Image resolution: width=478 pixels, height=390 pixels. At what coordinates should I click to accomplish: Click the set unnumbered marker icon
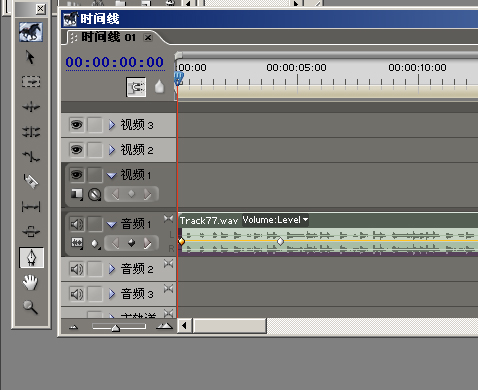[x=159, y=87]
